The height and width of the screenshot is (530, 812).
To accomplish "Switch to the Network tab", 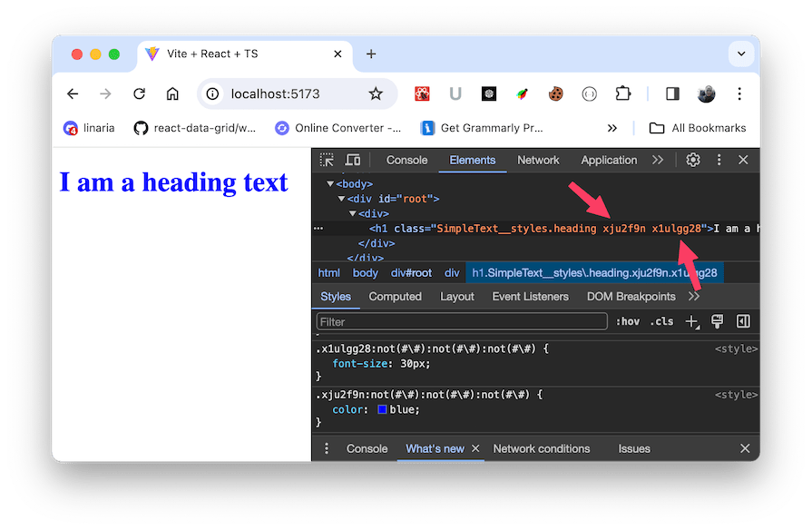I will click(538, 160).
